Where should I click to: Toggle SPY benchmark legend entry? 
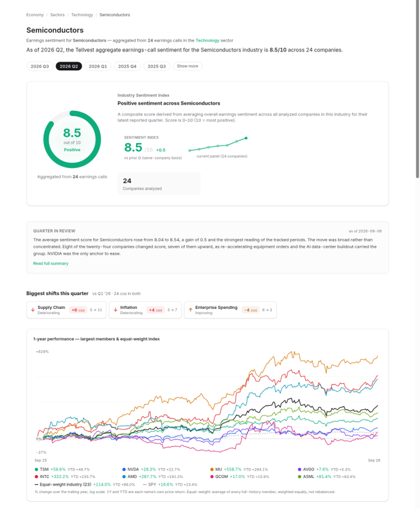click(170, 485)
